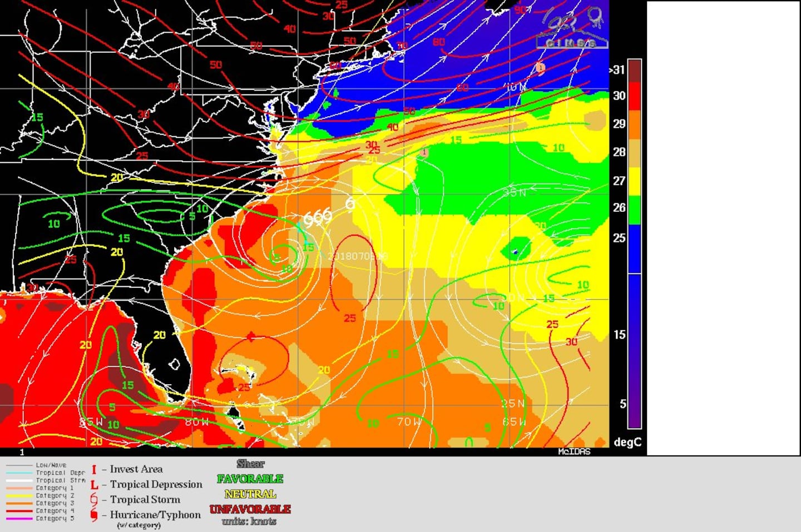Click the cluster of three white storm symbols
This screenshot has height=532, width=801.
click(x=317, y=218)
